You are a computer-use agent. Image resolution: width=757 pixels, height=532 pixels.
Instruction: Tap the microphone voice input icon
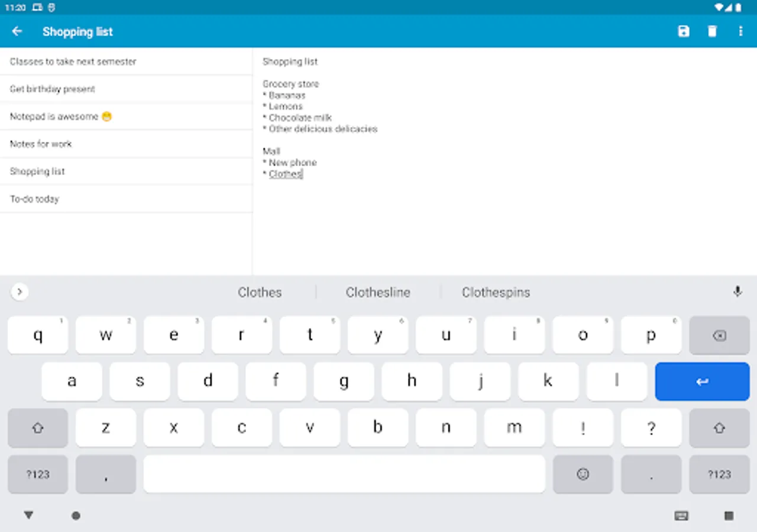(737, 291)
